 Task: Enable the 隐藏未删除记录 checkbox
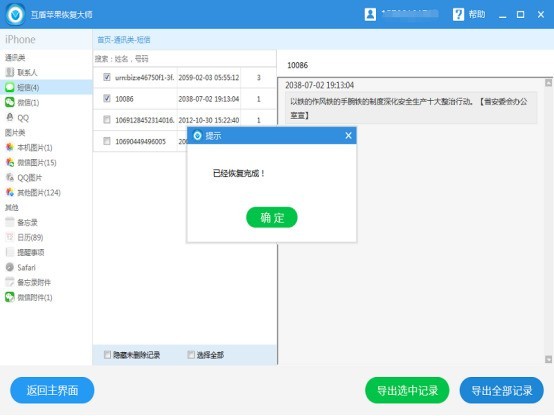(107, 355)
